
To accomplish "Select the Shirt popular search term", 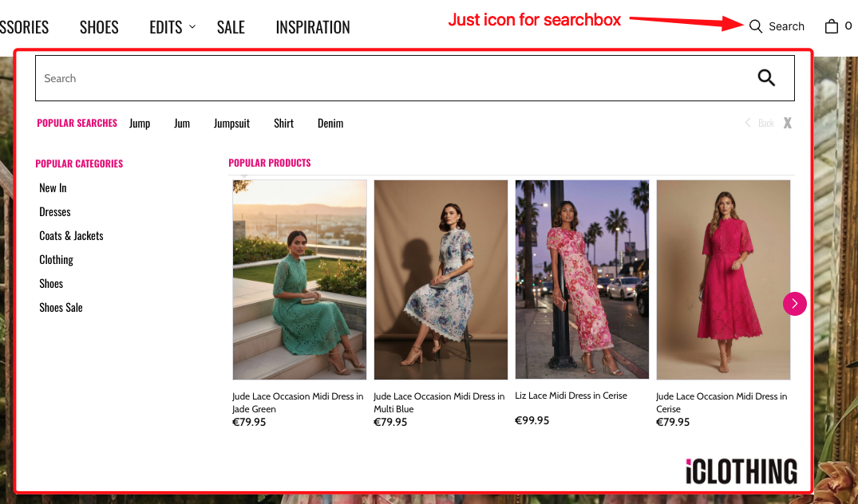I will point(283,123).
